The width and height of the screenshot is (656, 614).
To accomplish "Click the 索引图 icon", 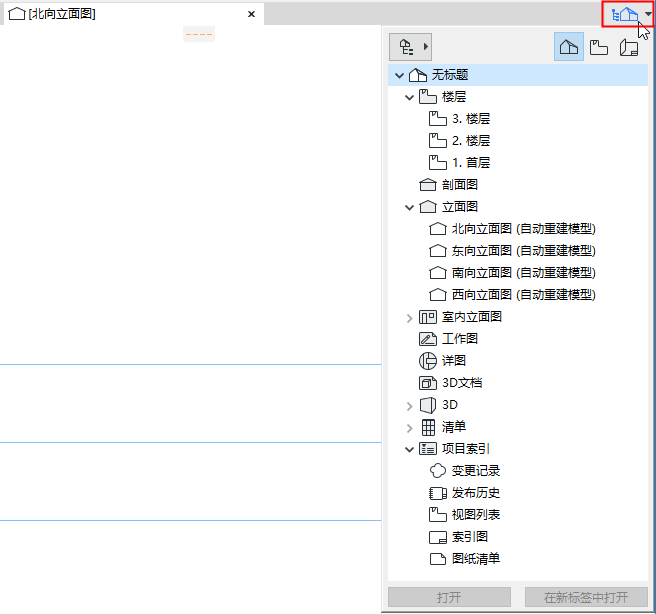I will coord(438,537).
